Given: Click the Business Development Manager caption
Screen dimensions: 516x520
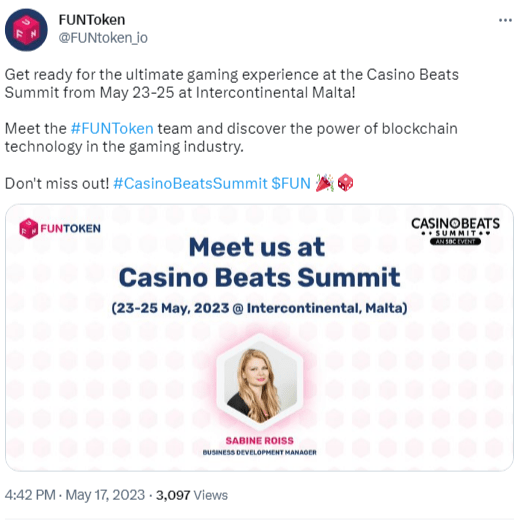Looking at the screenshot, I should pyautogui.click(x=260, y=453).
